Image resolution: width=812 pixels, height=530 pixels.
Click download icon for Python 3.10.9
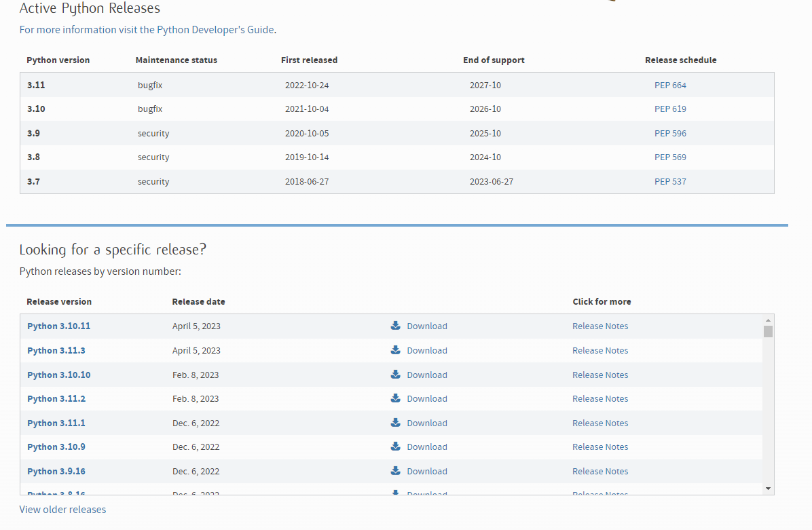(x=396, y=447)
